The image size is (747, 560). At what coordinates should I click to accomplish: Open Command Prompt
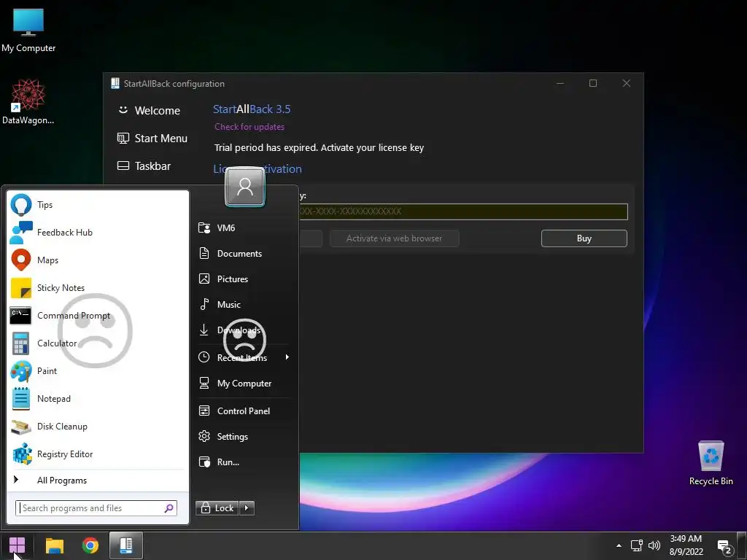(98, 315)
